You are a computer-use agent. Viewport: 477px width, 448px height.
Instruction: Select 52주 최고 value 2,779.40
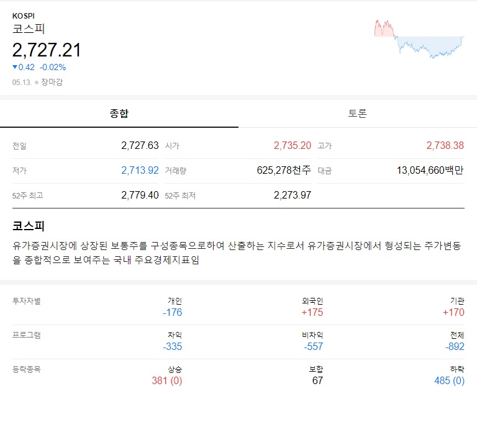coord(140,195)
